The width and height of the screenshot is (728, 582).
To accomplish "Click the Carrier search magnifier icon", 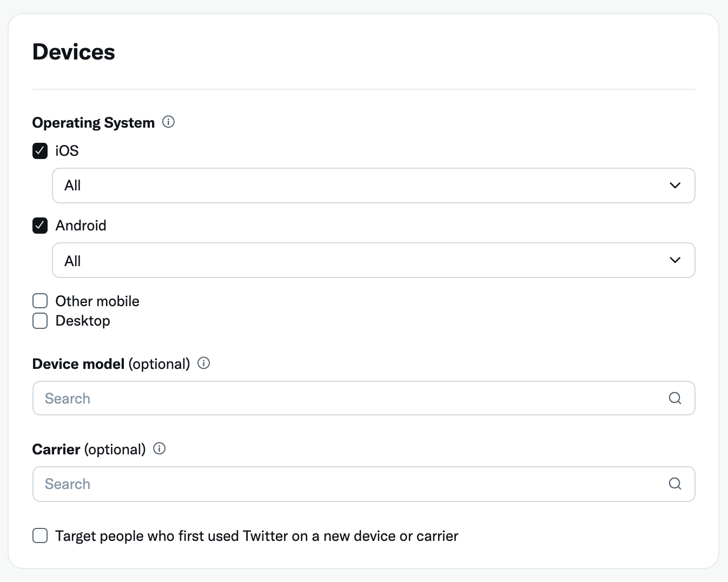I will 675,484.
